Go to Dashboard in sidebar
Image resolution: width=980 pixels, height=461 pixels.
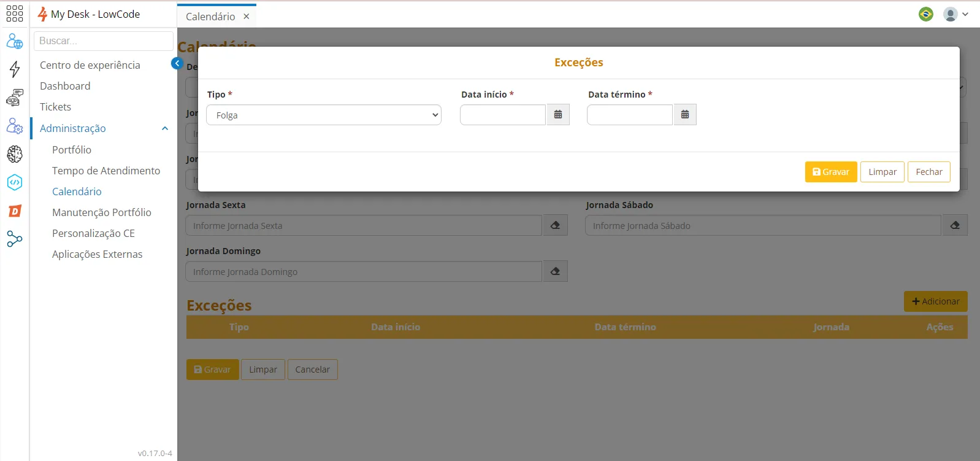[65, 86]
